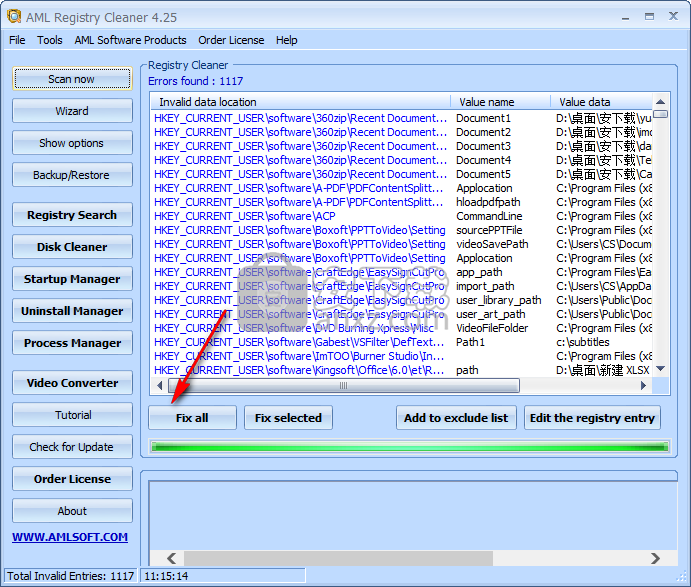The height and width of the screenshot is (587, 691).
Task: Click the lower pane horizontal scrollbar thumb
Action: click(338, 558)
